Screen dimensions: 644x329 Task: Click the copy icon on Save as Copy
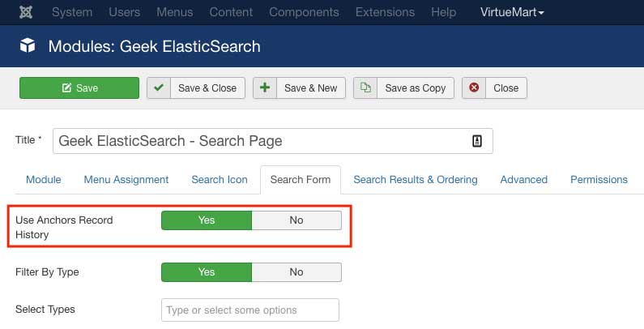click(x=365, y=88)
